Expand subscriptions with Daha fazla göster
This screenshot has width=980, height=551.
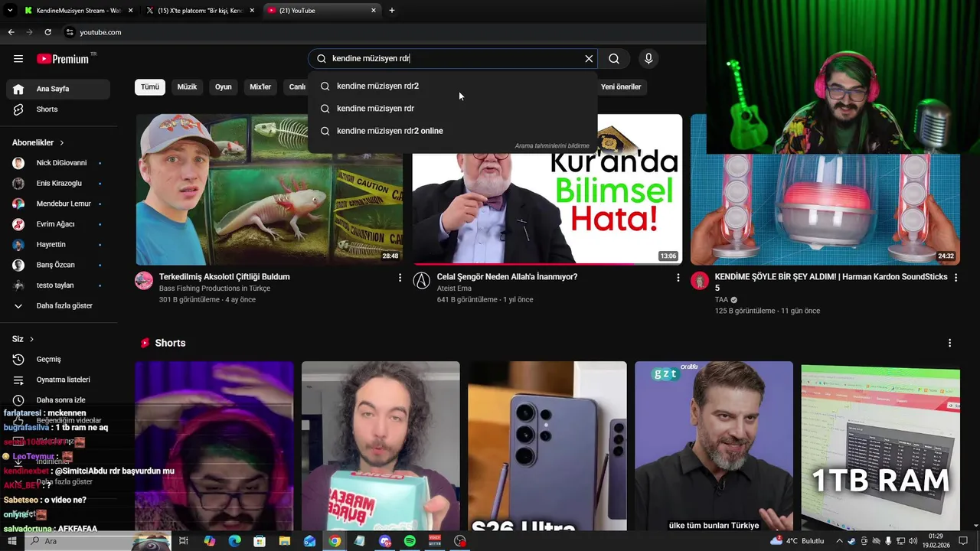[x=58, y=305]
